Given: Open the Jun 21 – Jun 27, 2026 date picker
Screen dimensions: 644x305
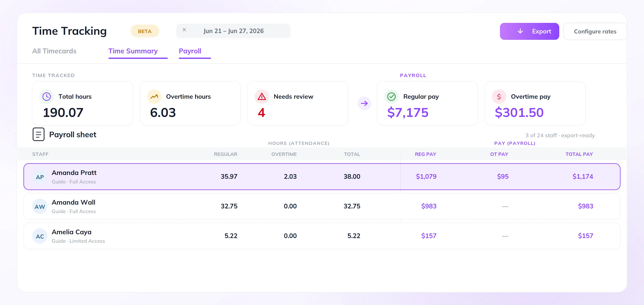Looking at the screenshot, I should click(x=233, y=31).
